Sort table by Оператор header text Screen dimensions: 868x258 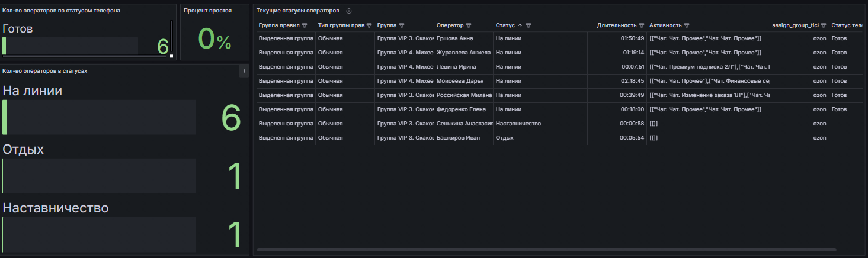450,26
